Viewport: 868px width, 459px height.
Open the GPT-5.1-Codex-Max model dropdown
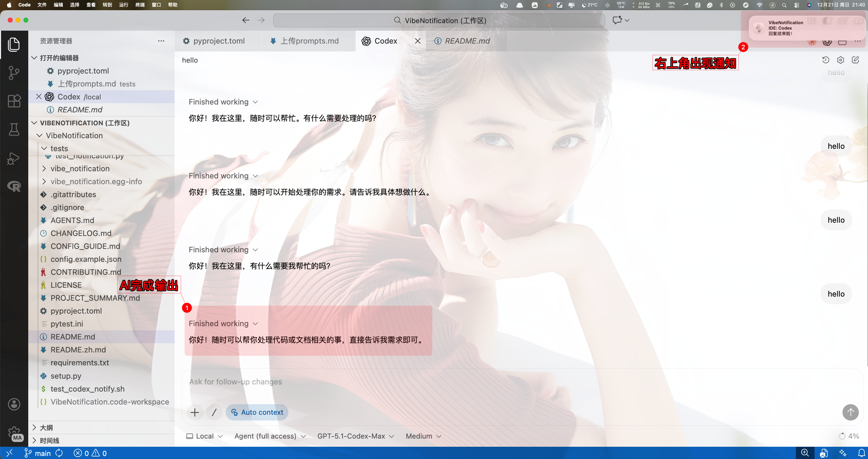(355, 436)
